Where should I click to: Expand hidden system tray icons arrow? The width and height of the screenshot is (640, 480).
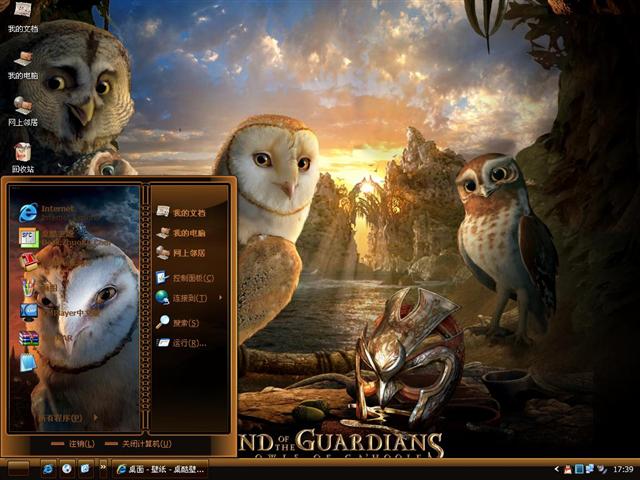[556, 469]
